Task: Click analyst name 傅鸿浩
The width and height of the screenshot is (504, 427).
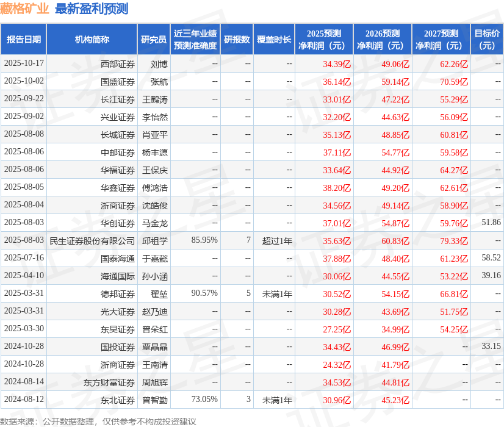Action: (155, 188)
